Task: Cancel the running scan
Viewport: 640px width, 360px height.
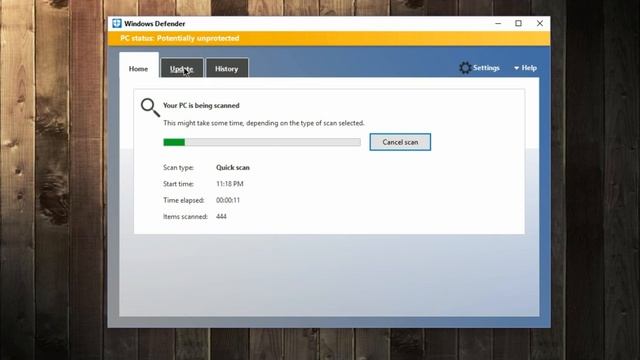Action: pos(400,142)
